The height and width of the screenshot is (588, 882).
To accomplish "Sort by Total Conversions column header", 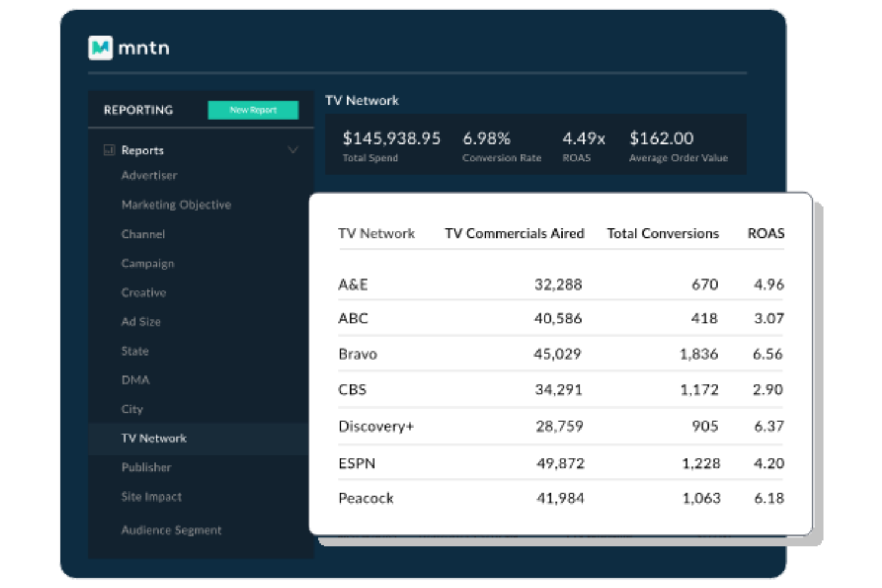I will pos(663,234).
